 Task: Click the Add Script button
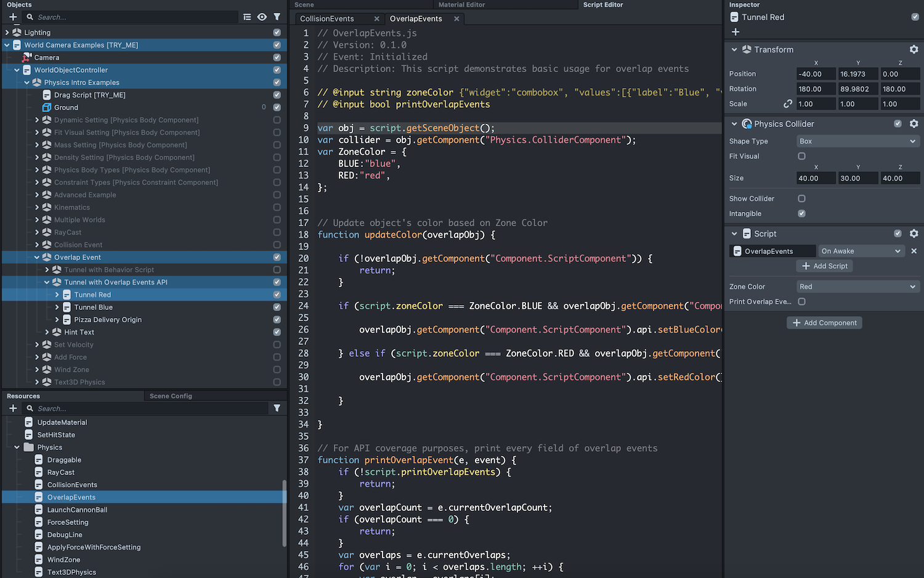[x=824, y=266]
